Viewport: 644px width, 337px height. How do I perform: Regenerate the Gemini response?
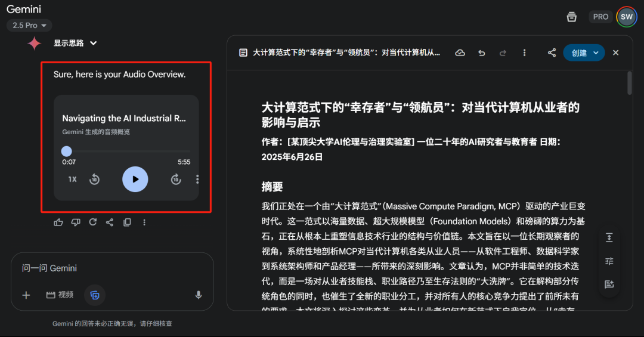click(x=93, y=222)
